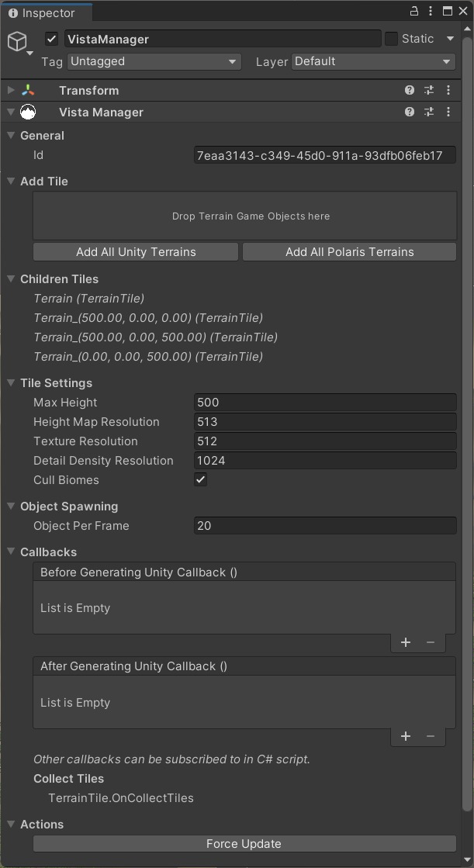Toggle VistaManager active checkbox
The image size is (474, 868).
pos(52,39)
